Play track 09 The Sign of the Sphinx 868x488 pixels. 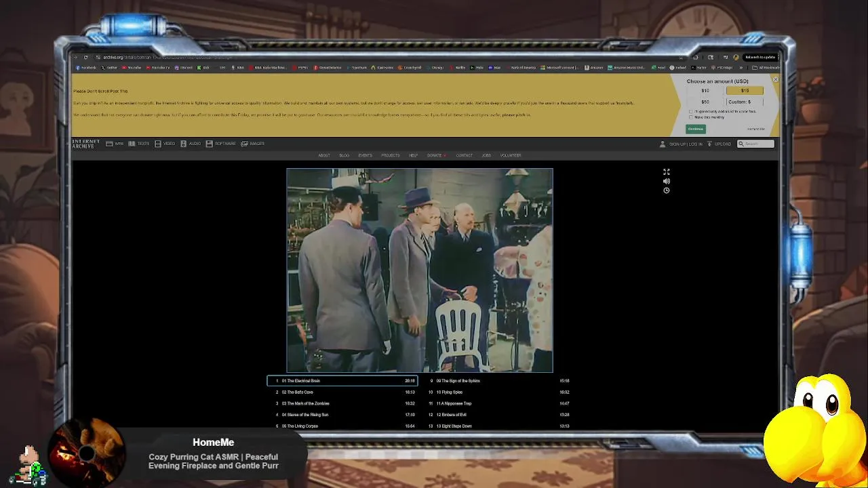[x=498, y=381]
